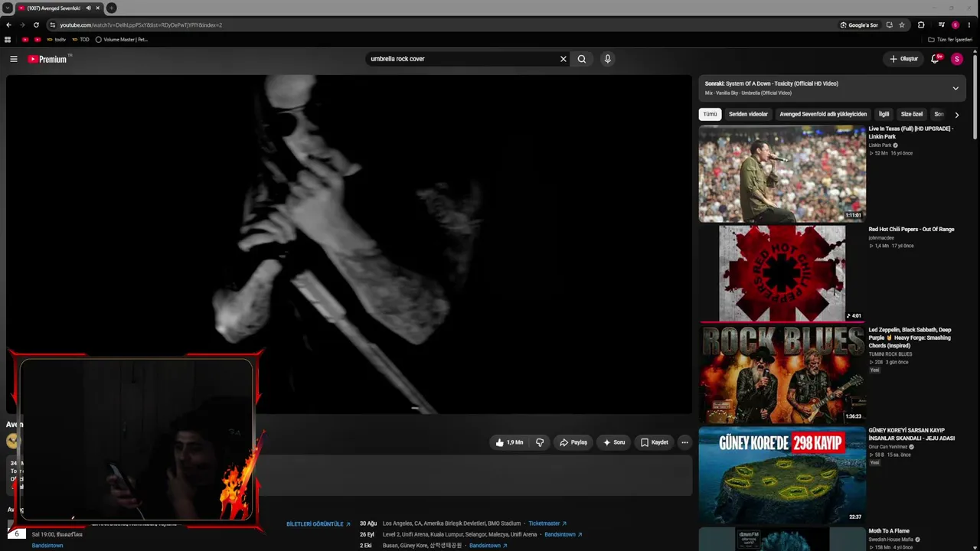Click the Kaydet save button
Screen dimensions: 980x551
pos(655,442)
